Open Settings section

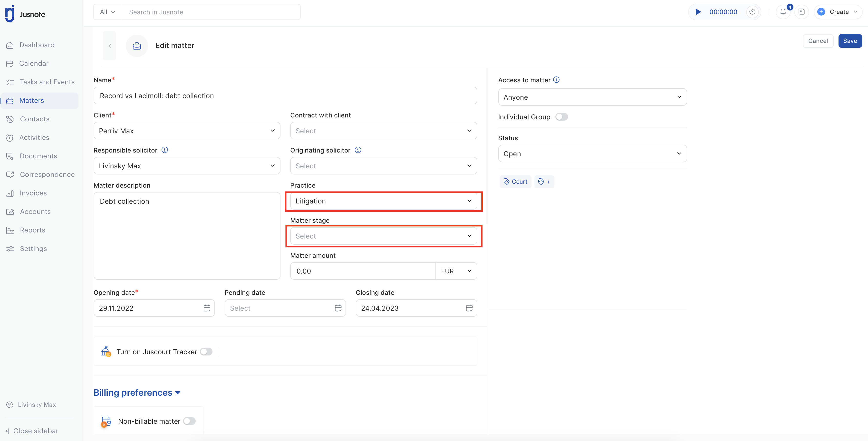[33, 249]
